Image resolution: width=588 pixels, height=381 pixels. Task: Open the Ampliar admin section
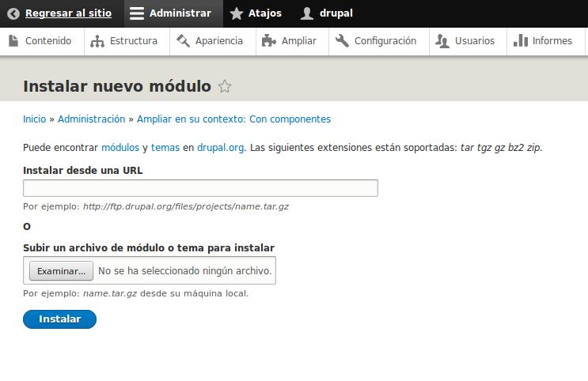pyautogui.click(x=299, y=41)
